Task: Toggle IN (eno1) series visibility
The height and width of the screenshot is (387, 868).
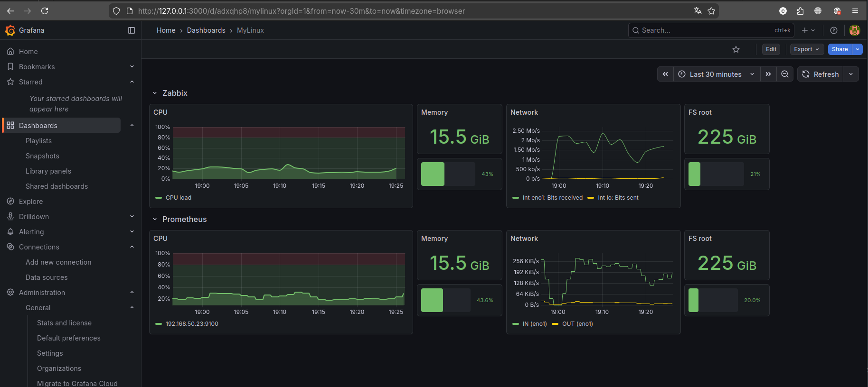Action: [x=534, y=324]
